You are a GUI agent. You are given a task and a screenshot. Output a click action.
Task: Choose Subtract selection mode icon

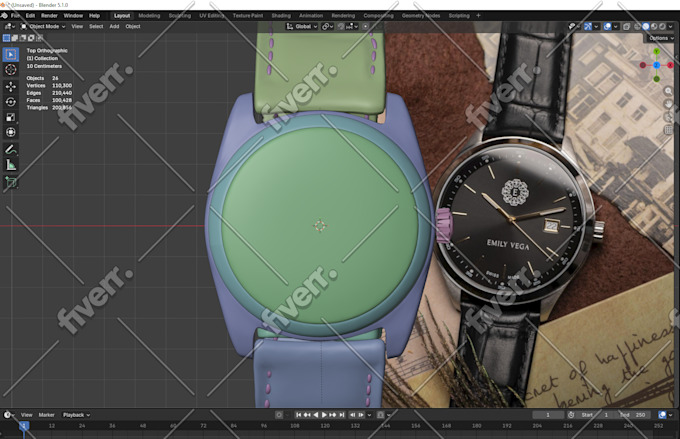(23, 38)
